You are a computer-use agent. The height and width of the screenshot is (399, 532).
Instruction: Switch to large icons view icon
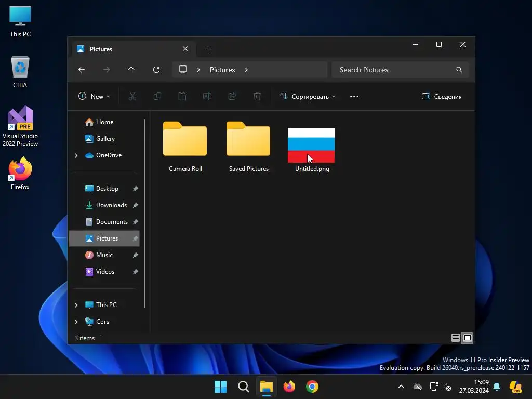pos(468,338)
